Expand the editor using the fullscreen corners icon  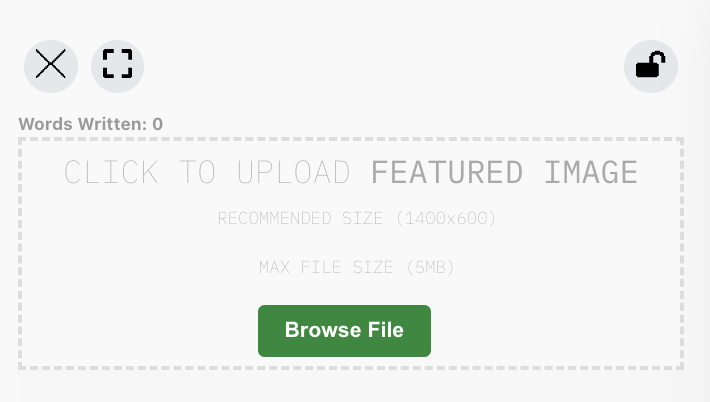[x=118, y=66]
